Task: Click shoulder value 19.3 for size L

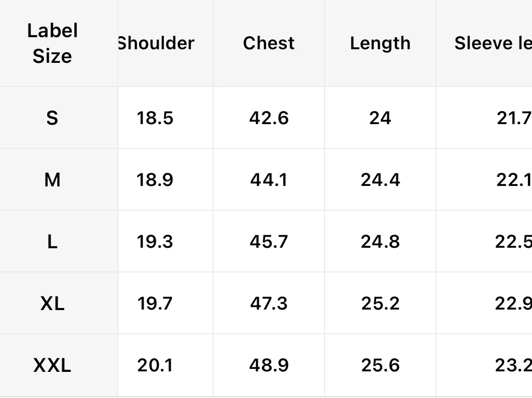Action: point(155,242)
